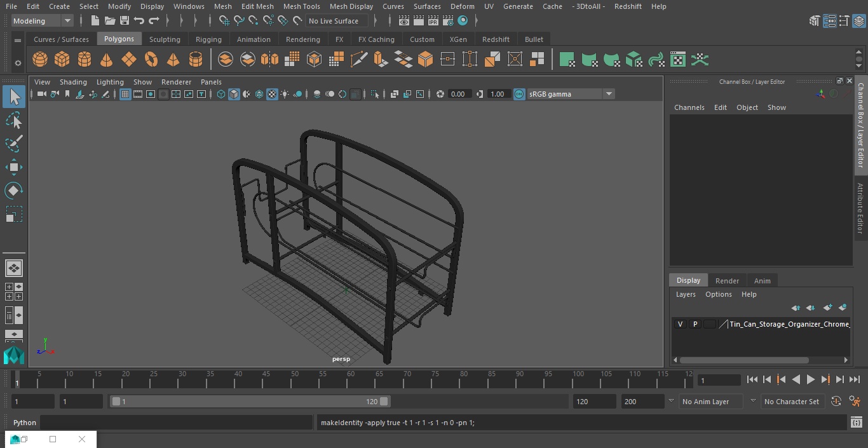Select the Move tool in toolbox
Screen dimensions: 868x448
coord(13,168)
